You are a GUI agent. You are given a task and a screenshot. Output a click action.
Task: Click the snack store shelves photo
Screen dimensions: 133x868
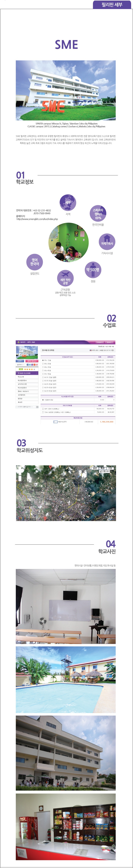pos(66,827)
